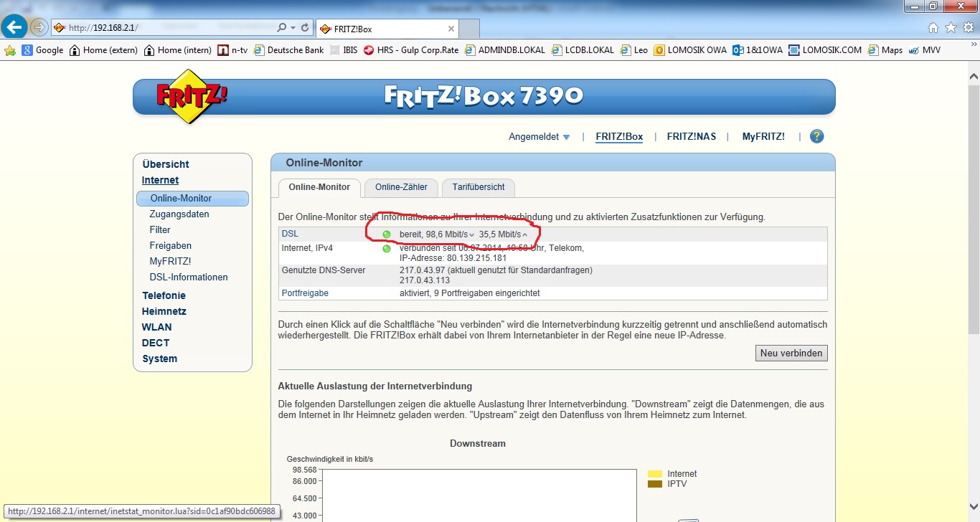
Task: Open Filter in the sidebar
Action: tap(160, 230)
